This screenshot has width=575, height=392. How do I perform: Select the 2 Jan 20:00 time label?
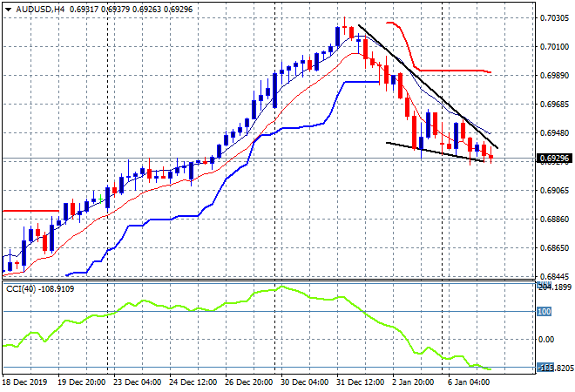point(413,382)
